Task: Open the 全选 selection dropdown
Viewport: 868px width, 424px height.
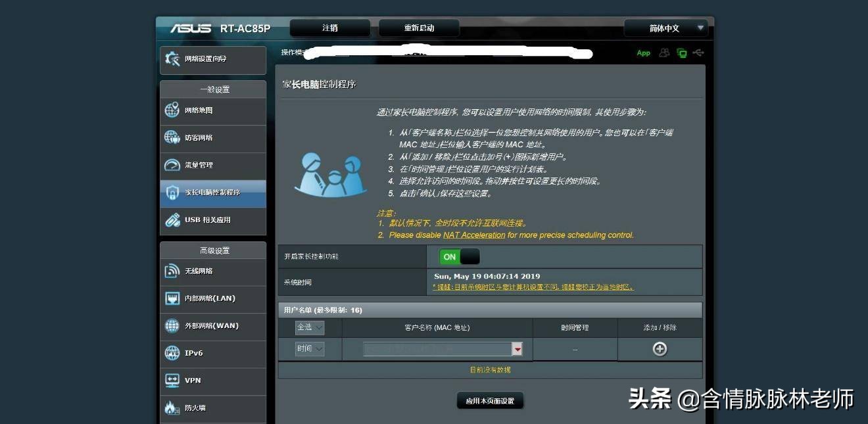Action: click(309, 327)
